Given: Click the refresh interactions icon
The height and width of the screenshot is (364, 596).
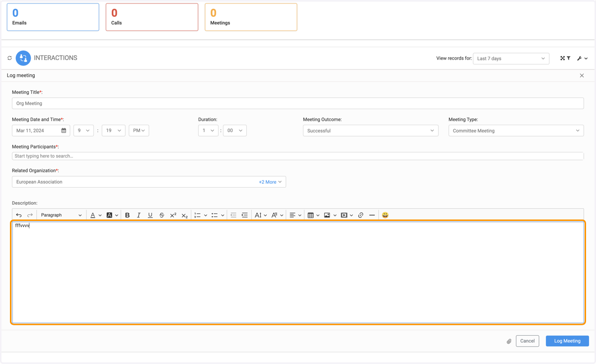Looking at the screenshot, I should point(9,58).
